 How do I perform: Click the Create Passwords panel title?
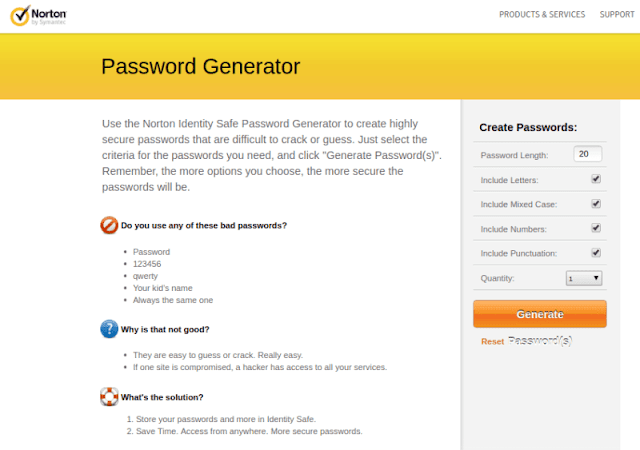tap(528, 127)
